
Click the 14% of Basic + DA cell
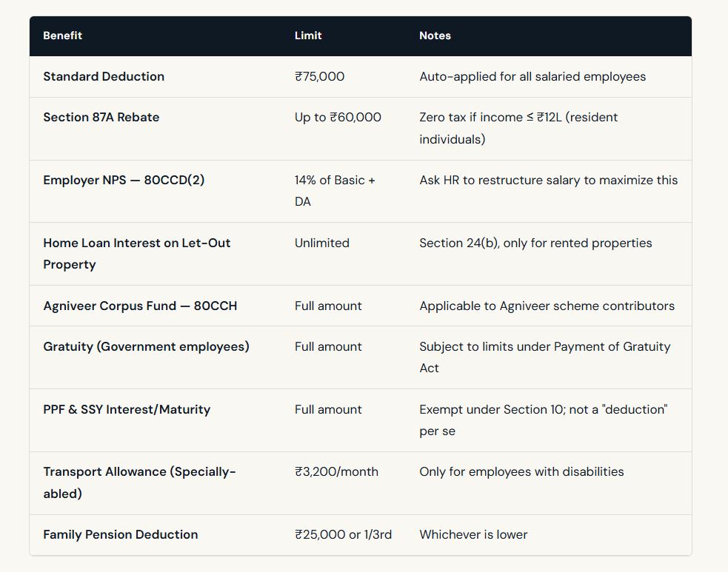(x=335, y=190)
